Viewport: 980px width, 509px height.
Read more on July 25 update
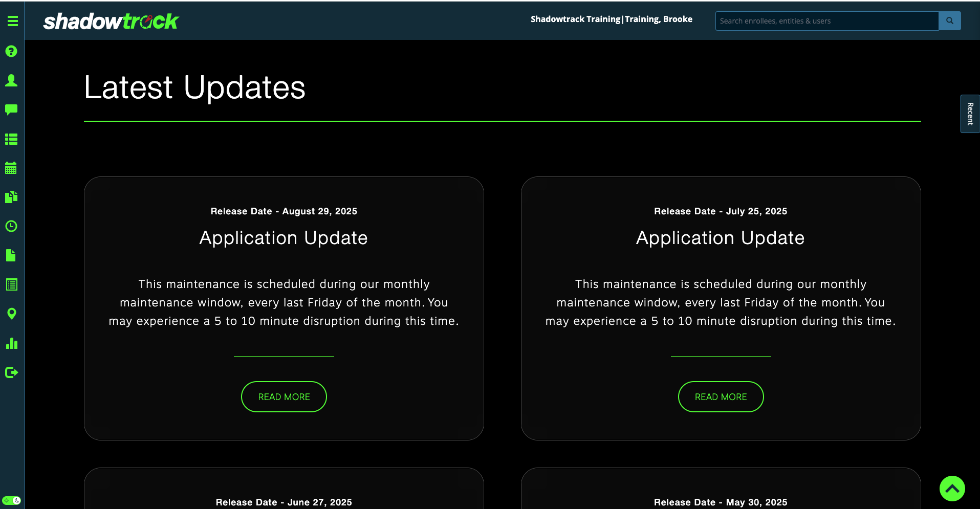point(721,396)
